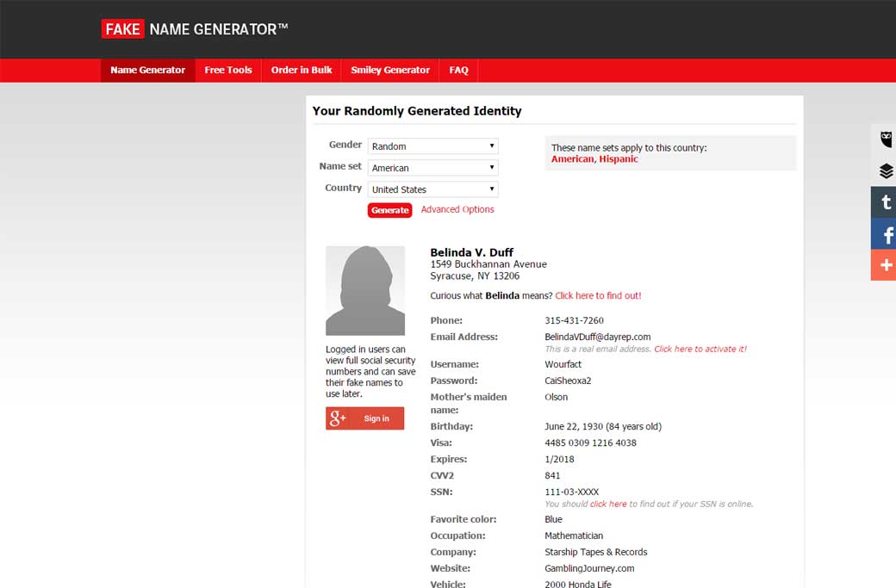Follow the 'Click here to find out!' name link

(x=598, y=296)
